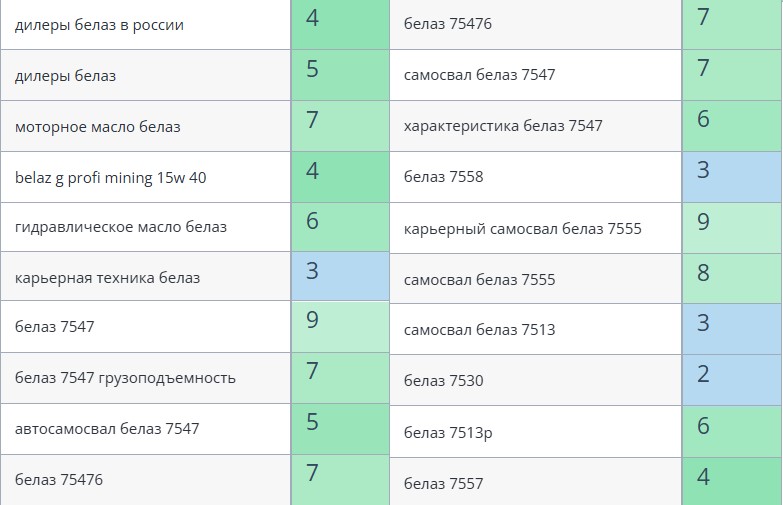Screen dimensions: 783x505
Task: Click the keyword "характеристика белаз 7547"
Action: (x=503, y=126)
